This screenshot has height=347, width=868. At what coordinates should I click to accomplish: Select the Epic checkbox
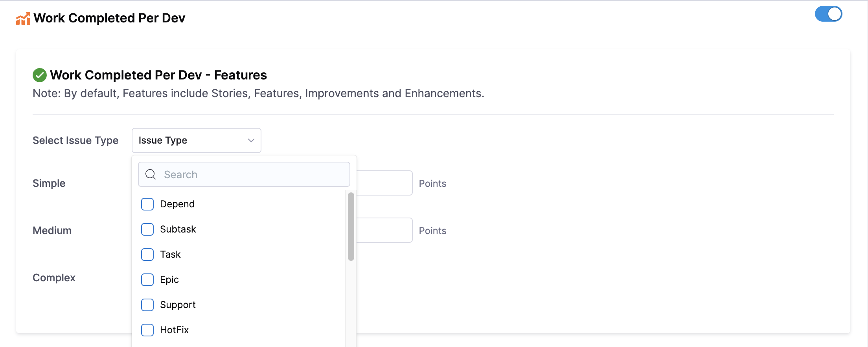[x=147, y=280]
